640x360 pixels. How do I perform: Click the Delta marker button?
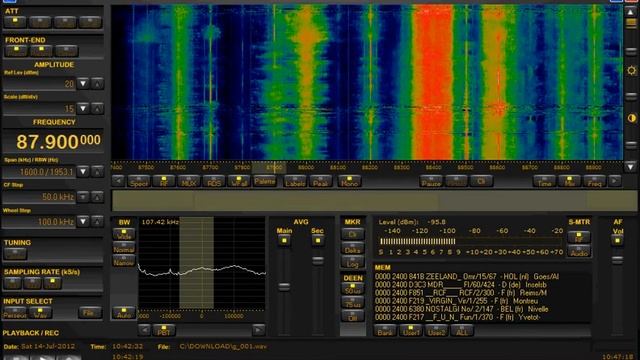pos(353,249)
